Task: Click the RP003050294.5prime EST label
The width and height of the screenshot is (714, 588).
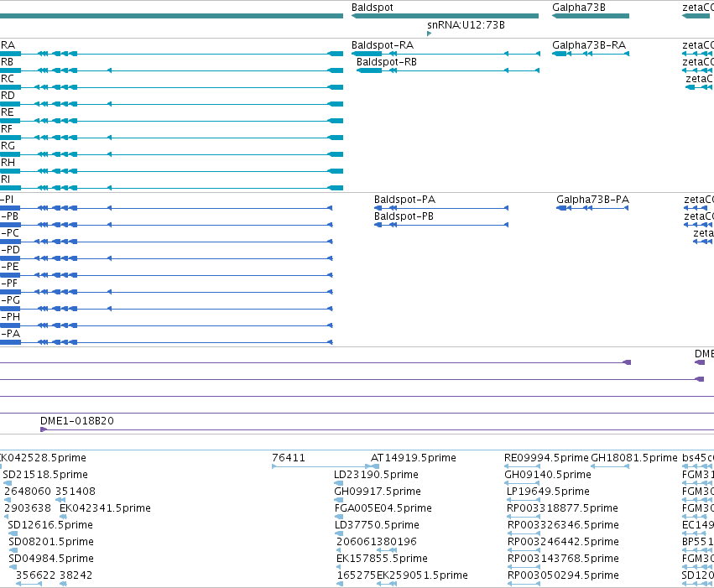Action: click(563, 575)
